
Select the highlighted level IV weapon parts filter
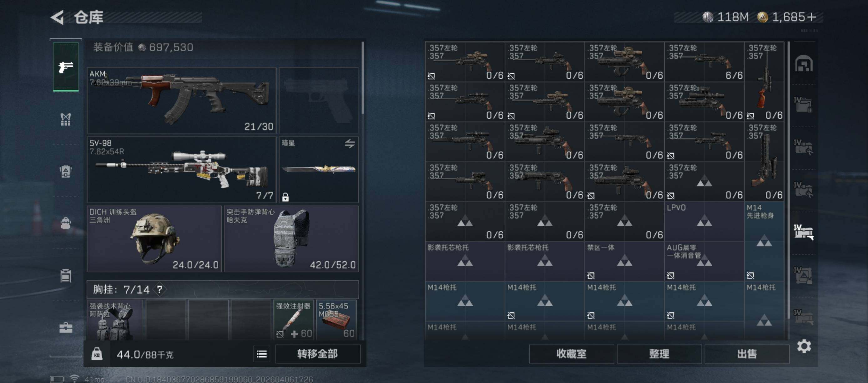[x=804, y=232]
